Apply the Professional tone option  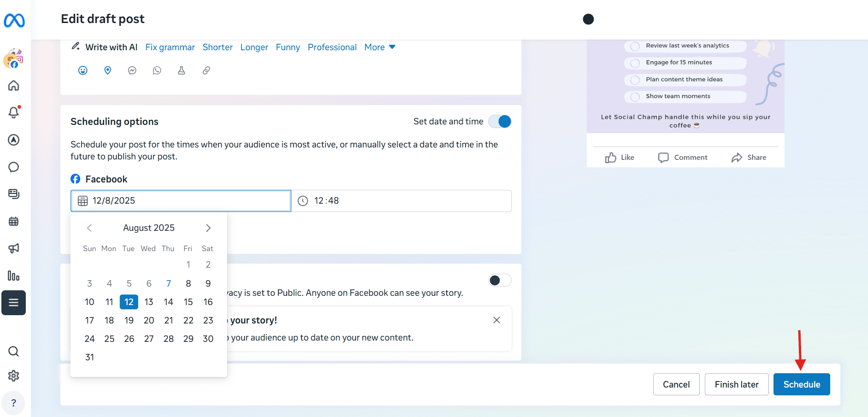332,47
